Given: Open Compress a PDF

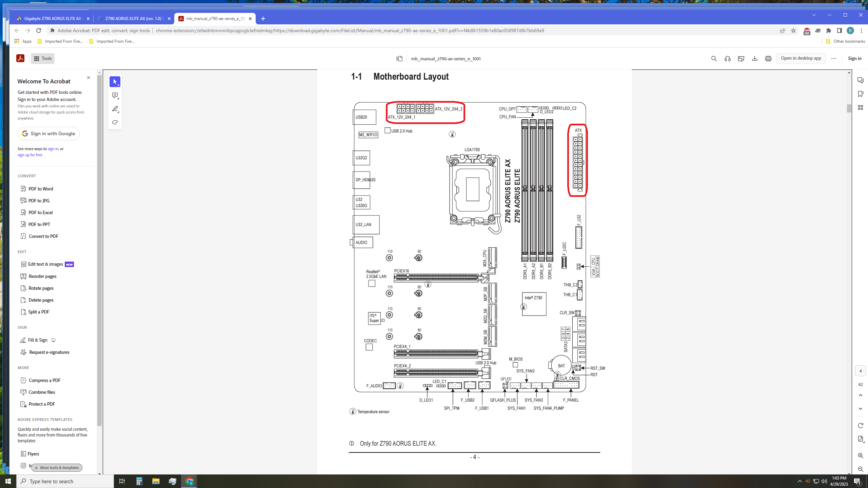Looking at the screenshot, I should [40, 380].
